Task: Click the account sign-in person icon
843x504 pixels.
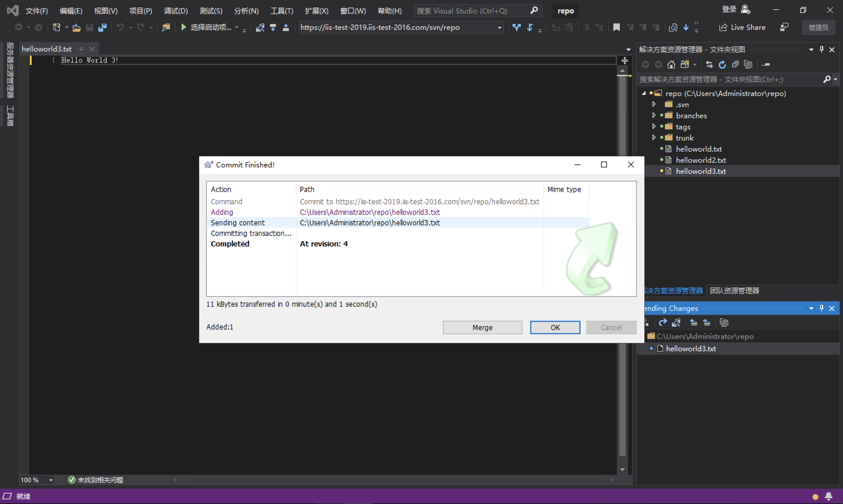Action: 745,9
